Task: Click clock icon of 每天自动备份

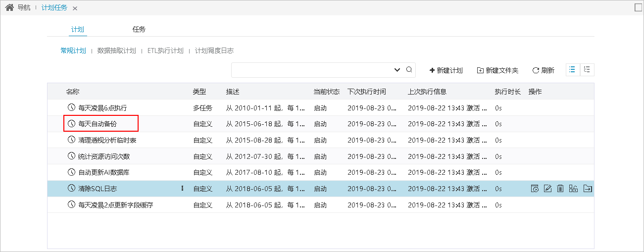Action: click(x=71, y=123)
